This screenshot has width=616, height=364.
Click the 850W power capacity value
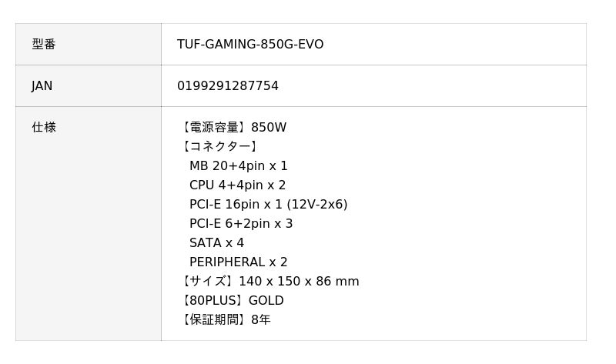coord(269,128)
